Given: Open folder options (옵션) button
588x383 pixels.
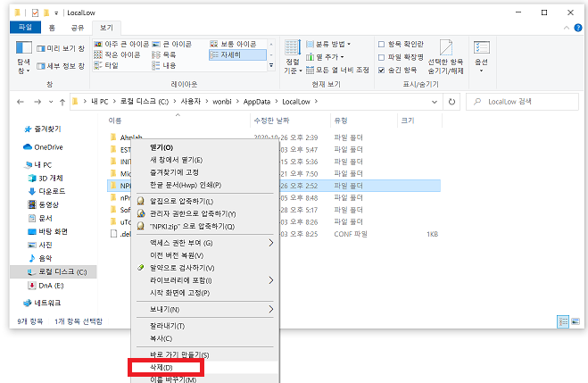Looking at the screenshot, I should coord(481,57).
